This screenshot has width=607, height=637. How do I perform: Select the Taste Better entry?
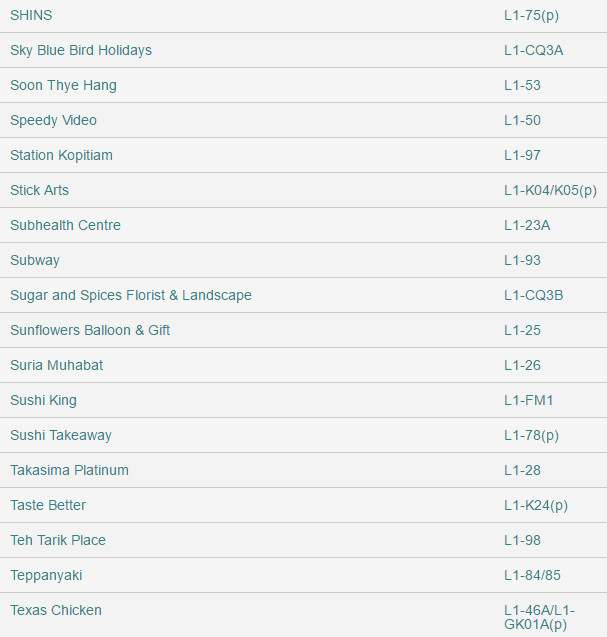(48, 506)
